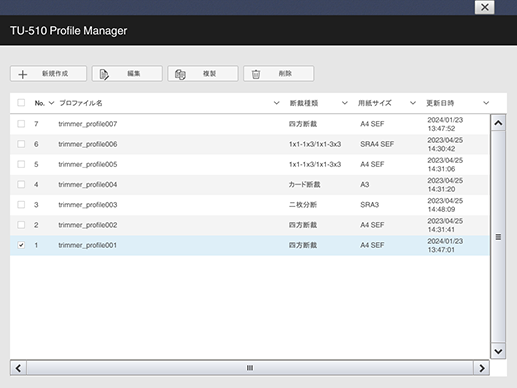Click the duplicate copy icon
Screen dimensions: 517x388
click(x=180, y=74)
